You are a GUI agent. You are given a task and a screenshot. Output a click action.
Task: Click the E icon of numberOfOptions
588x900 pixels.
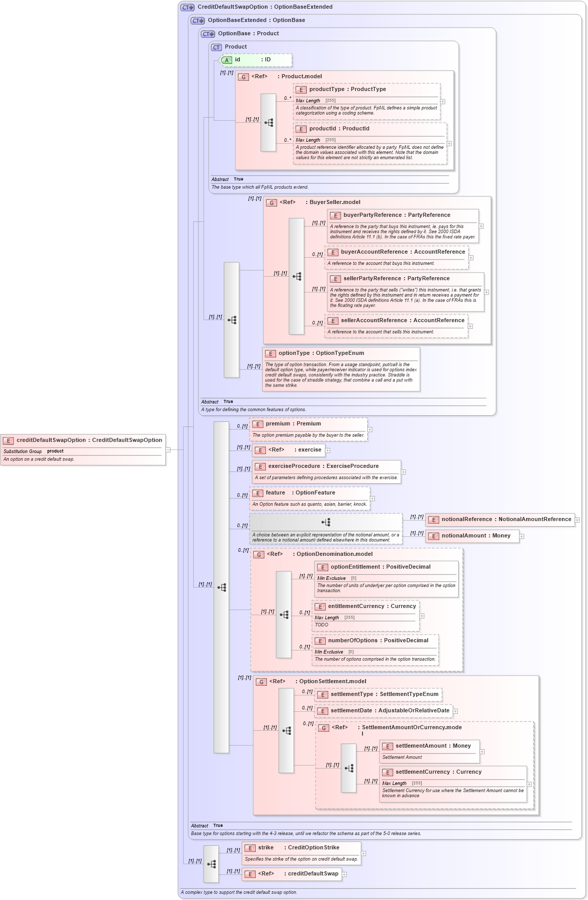click(x=320, y=641)
